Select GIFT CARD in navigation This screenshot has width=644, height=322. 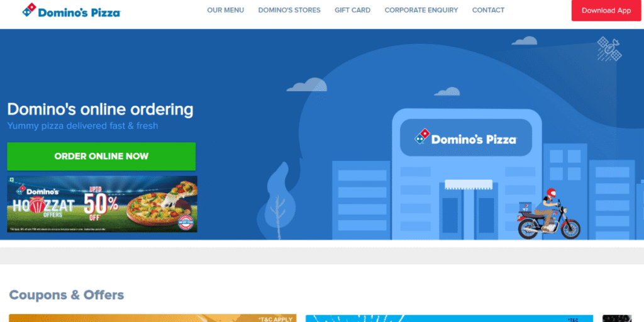point(352,10)
